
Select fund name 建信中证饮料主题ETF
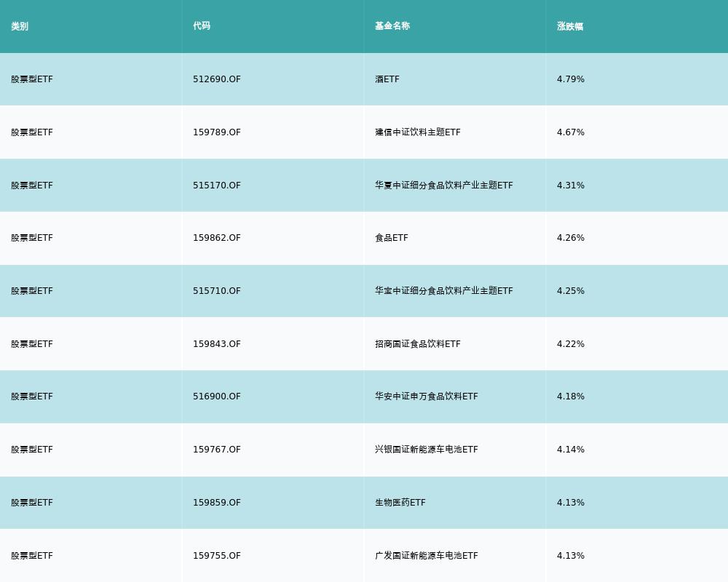[x=418, y=132]
